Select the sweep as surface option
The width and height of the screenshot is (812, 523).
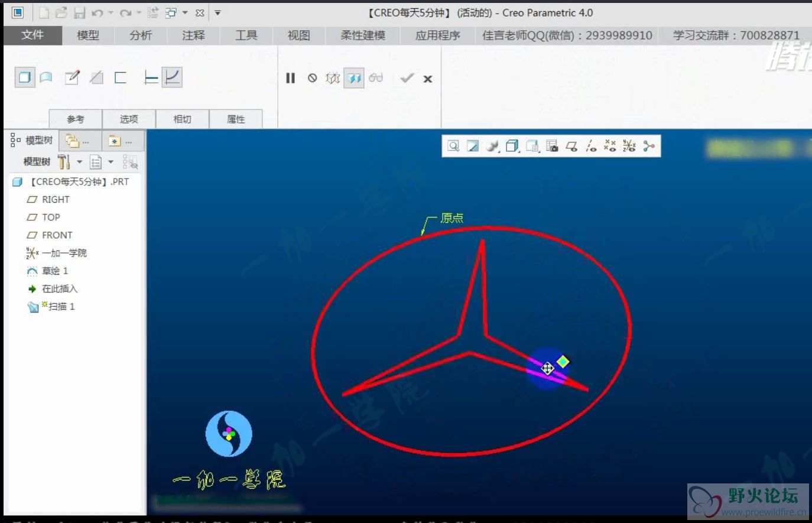pyautogui.click(x=46, y=77)
